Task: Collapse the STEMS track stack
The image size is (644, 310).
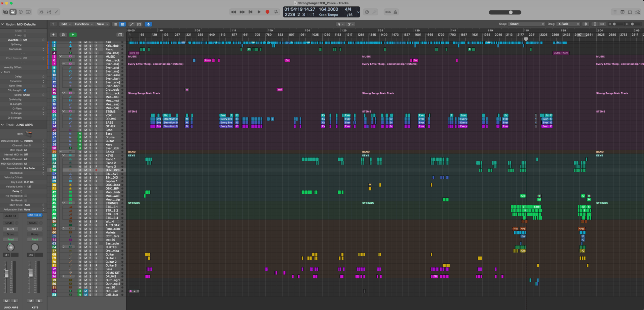Action: coord(63,112)
